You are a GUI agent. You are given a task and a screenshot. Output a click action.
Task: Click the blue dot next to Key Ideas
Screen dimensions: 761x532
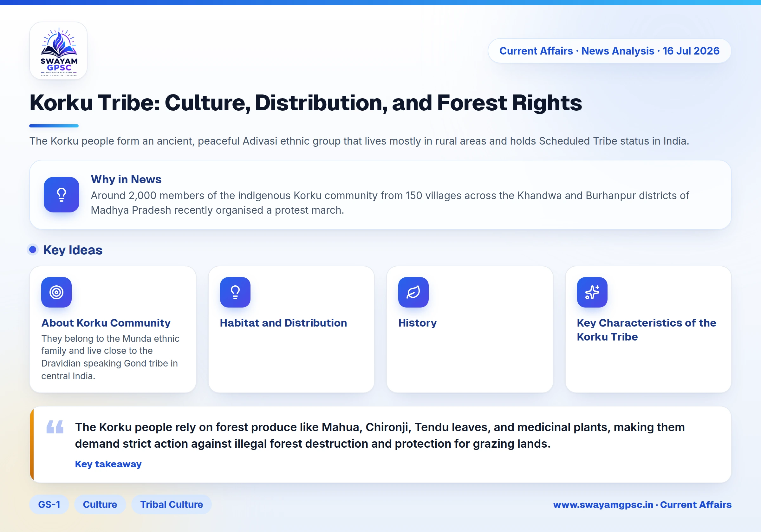coord(32,250)
